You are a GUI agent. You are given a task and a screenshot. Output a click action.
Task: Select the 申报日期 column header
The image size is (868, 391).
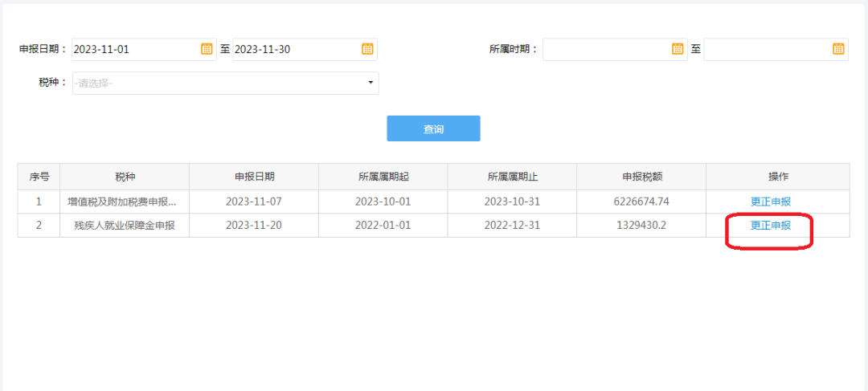pos(254,177)
